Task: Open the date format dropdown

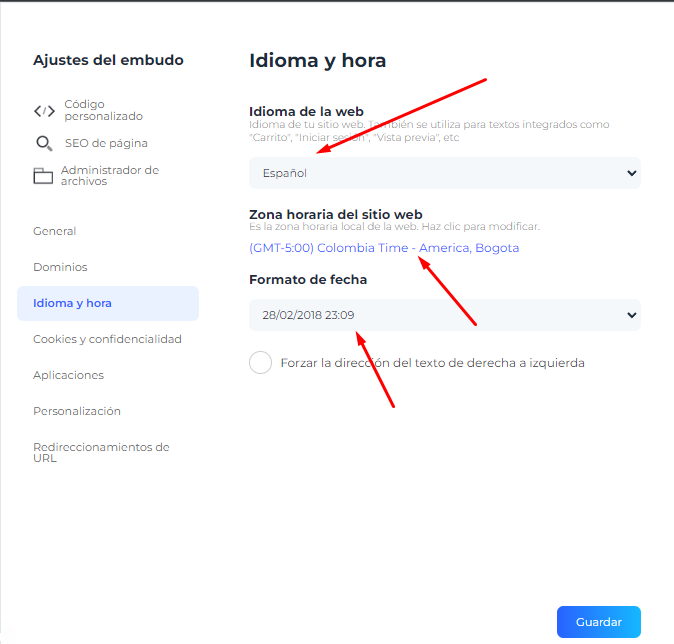Action: click(x=445, y=315)
